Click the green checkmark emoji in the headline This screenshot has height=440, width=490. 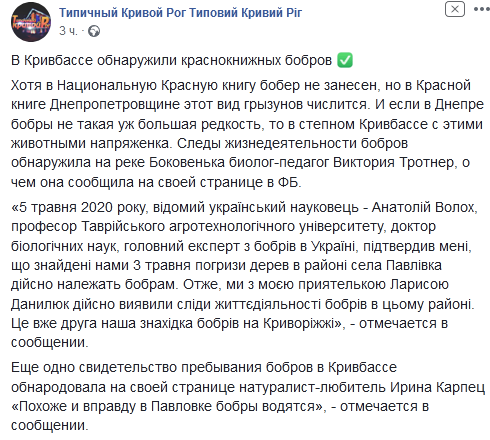tap(345, 61)
